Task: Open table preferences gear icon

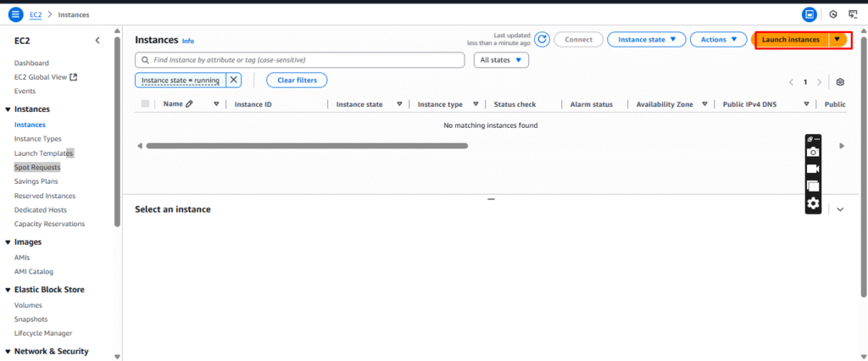Action: [x=840, y=82]
